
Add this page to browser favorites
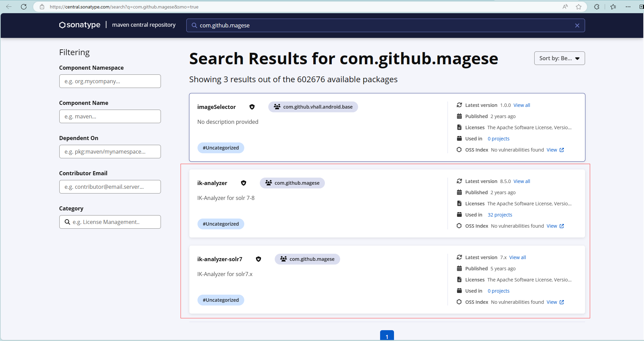[x=579, y=7]
